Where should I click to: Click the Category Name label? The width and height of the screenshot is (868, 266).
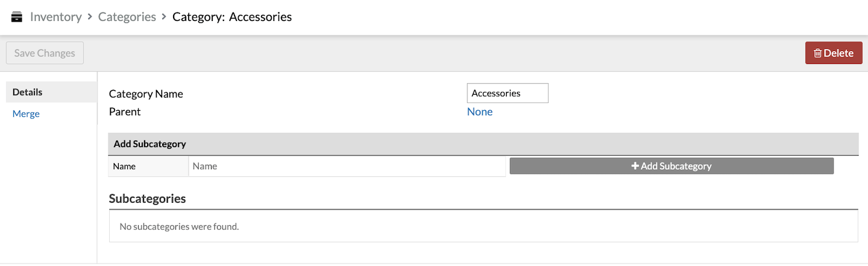[x=146, y=94]
